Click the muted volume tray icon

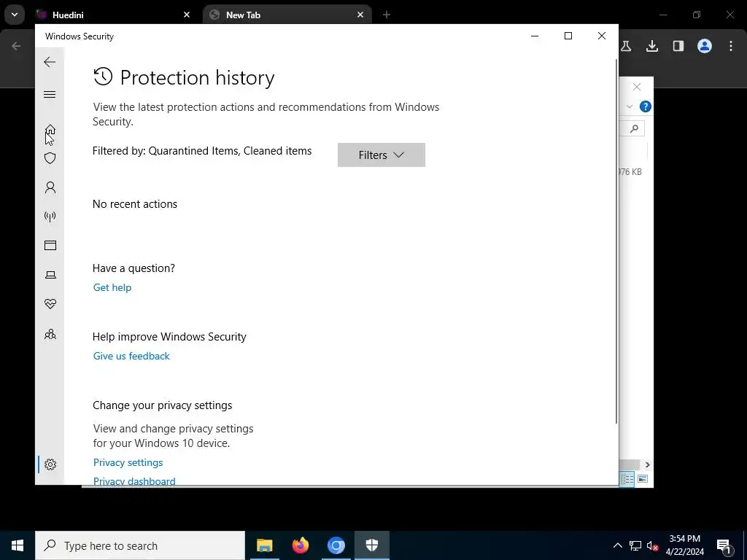653,545
